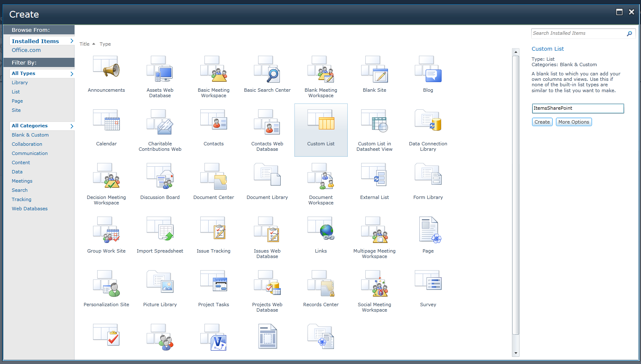Click the Create button

(542, 122)
